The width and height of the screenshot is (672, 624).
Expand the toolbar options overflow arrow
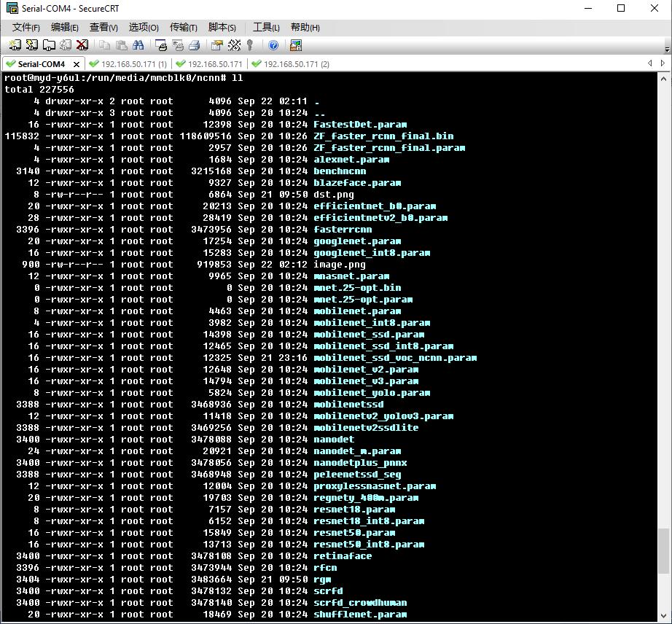click(x=667, y=49)
